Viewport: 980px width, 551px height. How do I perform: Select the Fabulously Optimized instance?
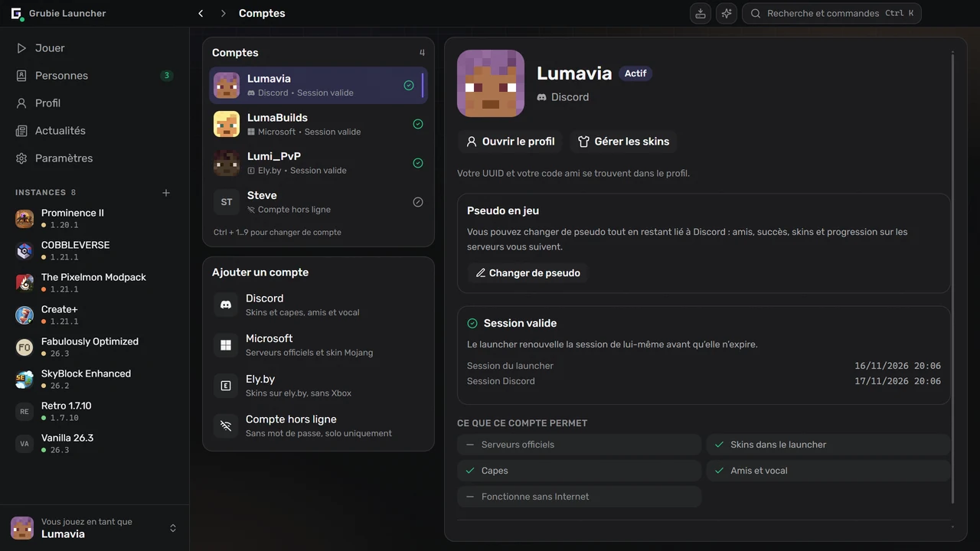[94, 347]
